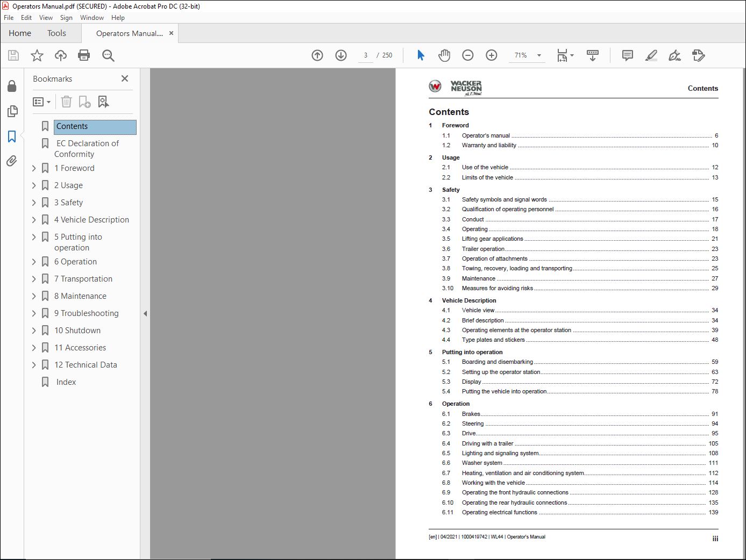Select the Contents bookmark
Screen dimensions: 746x560
tap(95, 127)
